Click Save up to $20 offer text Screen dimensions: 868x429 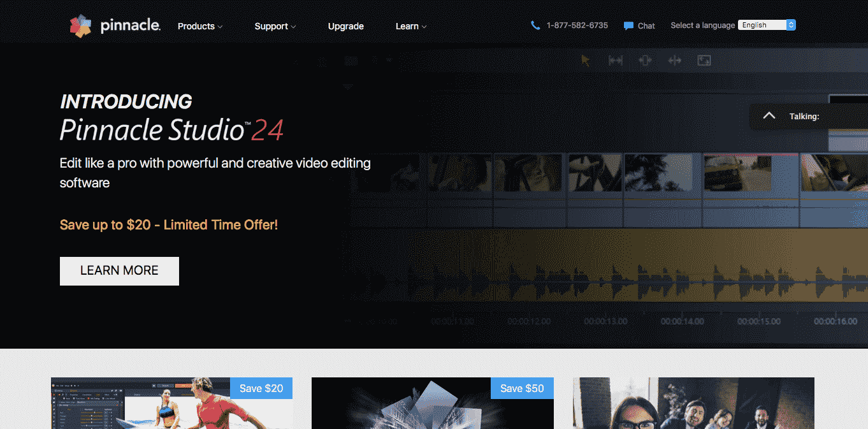pyautogui.click(x=169, y=225)
